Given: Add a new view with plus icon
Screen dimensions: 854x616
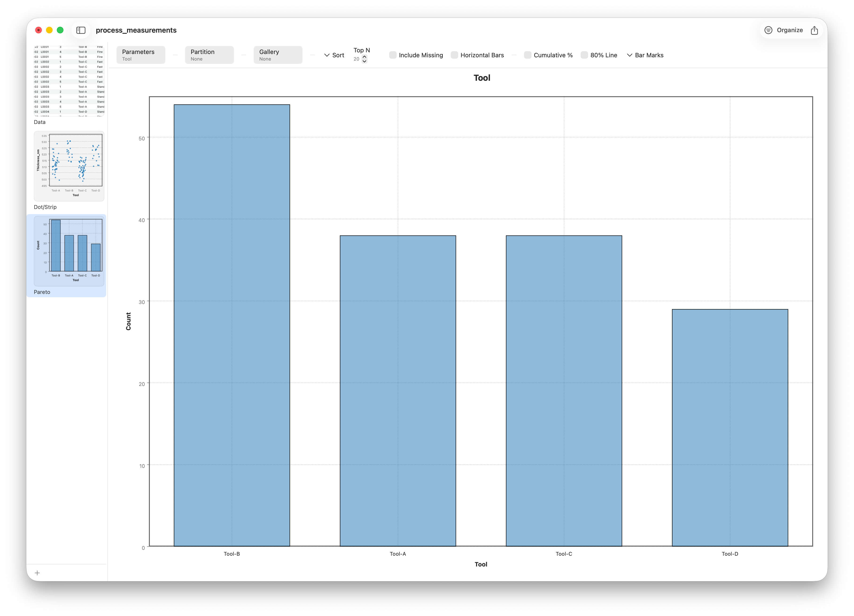Looking at the screenshot, I should pyautogui.click(x=37, y=573).
